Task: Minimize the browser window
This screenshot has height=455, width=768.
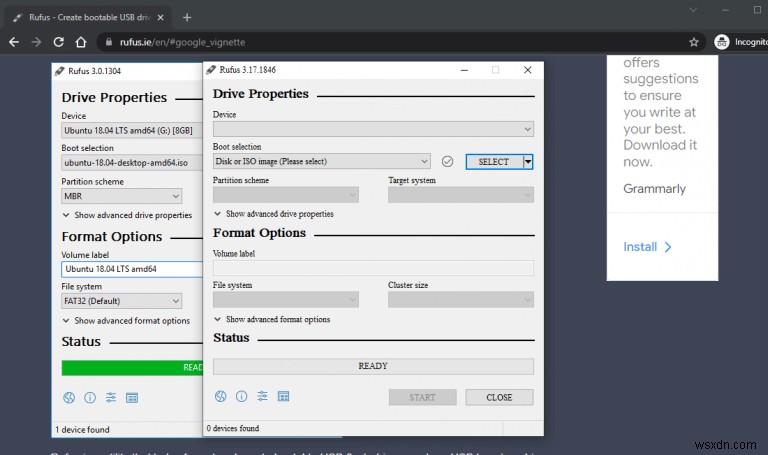Action: 725,10
